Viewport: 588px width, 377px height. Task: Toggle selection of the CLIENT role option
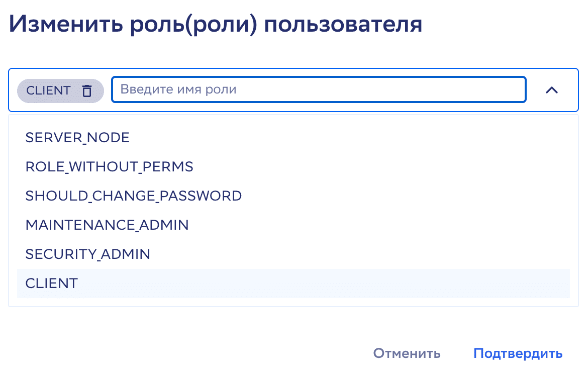52,283
